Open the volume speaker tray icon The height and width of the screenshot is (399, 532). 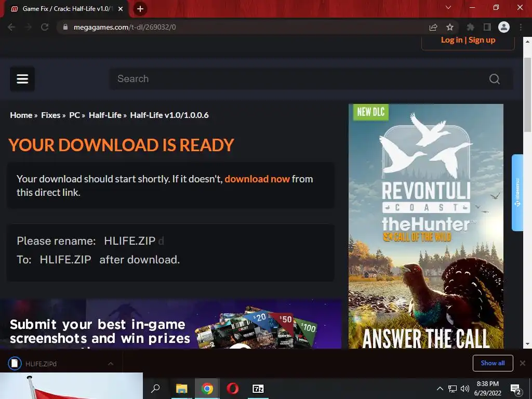[465, 389]
